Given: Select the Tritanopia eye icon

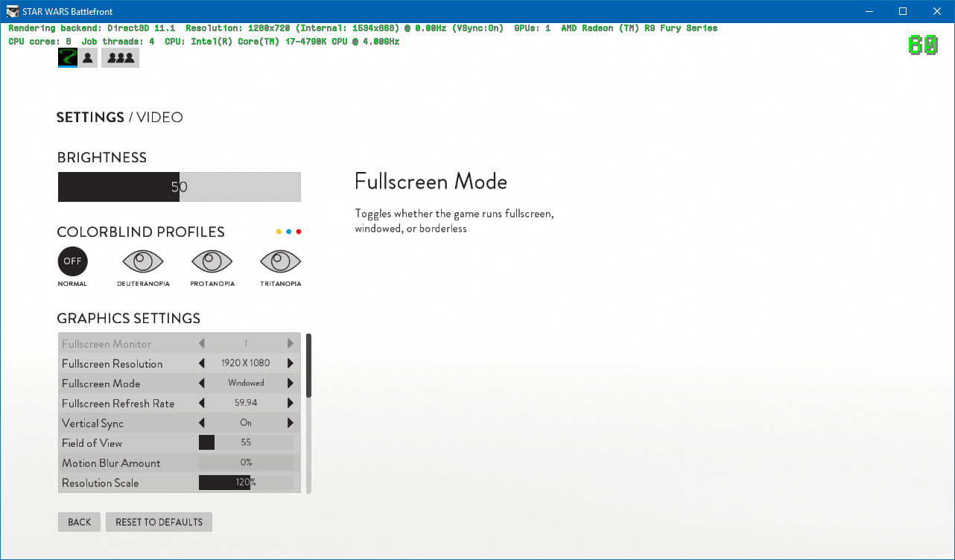Looking at the screenshot, I should [x=281, y=261].
